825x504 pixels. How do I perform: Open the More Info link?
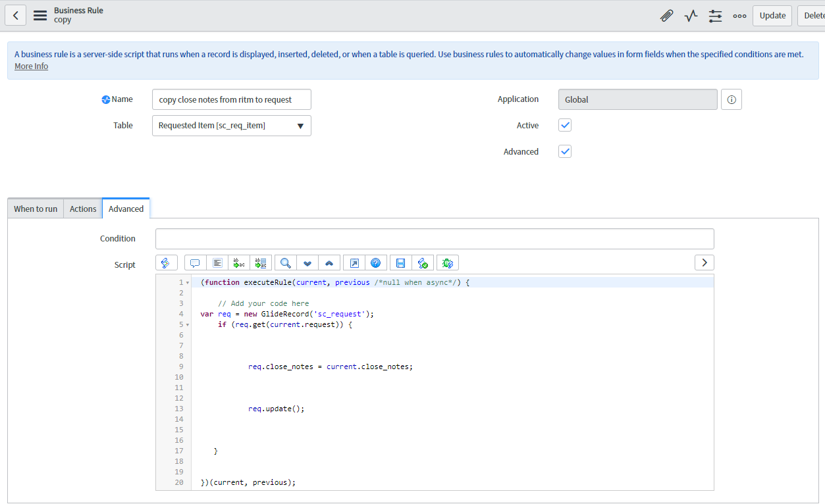(x=31, y=66)
